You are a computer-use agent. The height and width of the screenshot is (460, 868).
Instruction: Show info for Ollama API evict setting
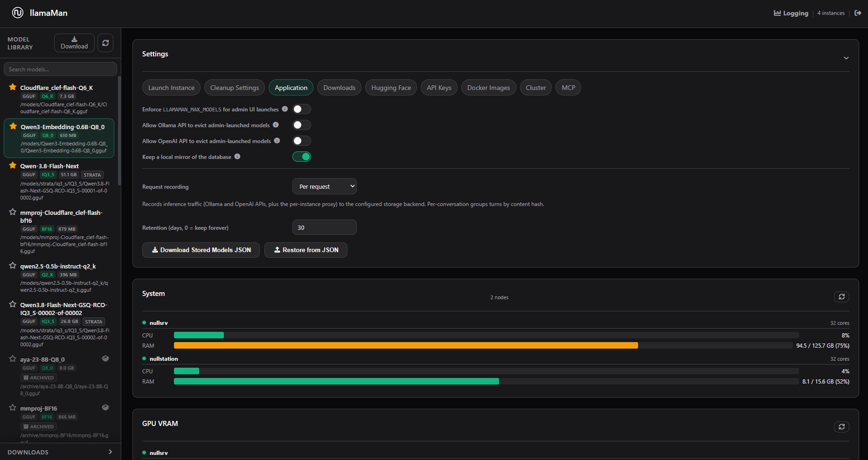(276, 125)
